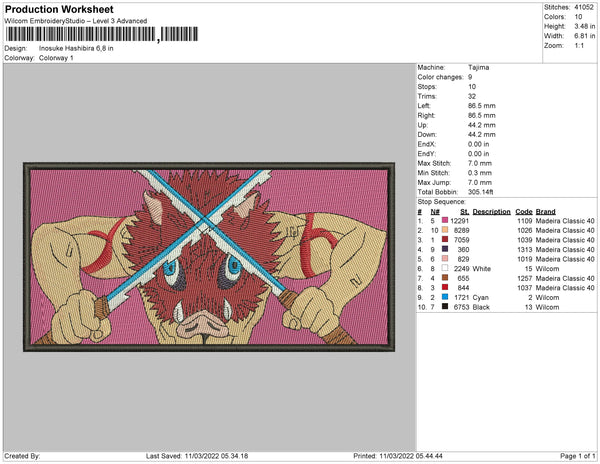Click the brown swatch for code 1257

point(445,278)
